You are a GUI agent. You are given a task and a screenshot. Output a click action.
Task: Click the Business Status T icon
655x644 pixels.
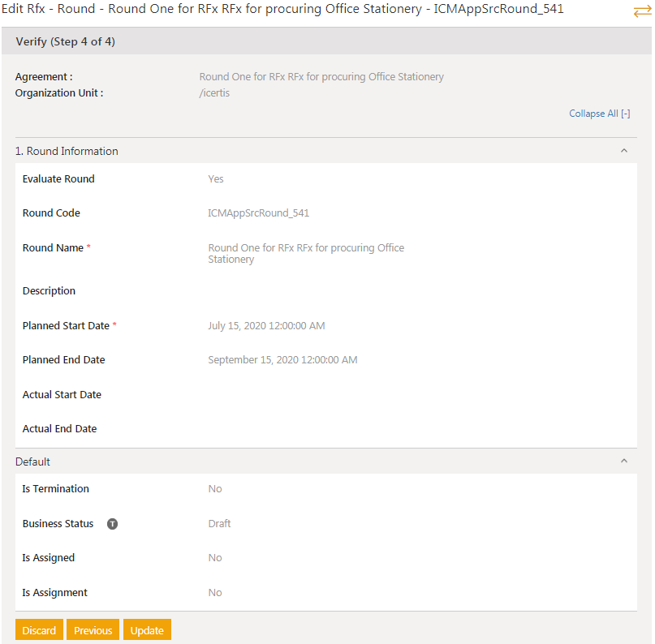[x=112, y=524]
